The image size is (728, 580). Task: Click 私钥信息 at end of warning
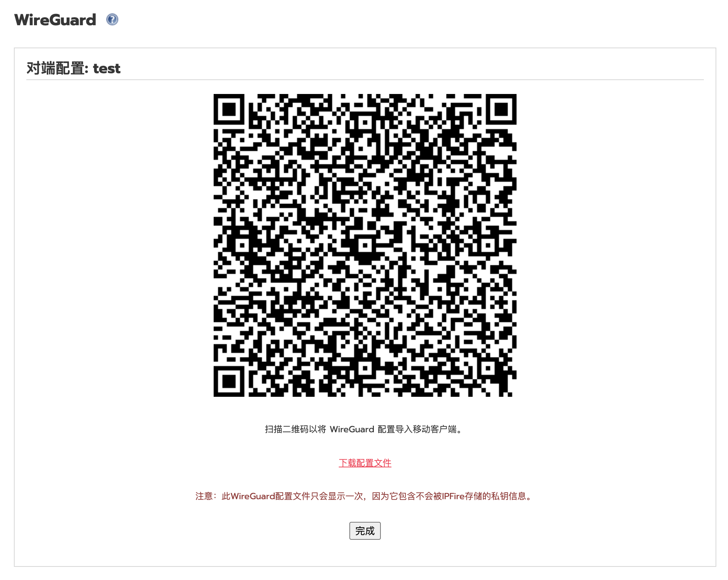click(509, 496)
